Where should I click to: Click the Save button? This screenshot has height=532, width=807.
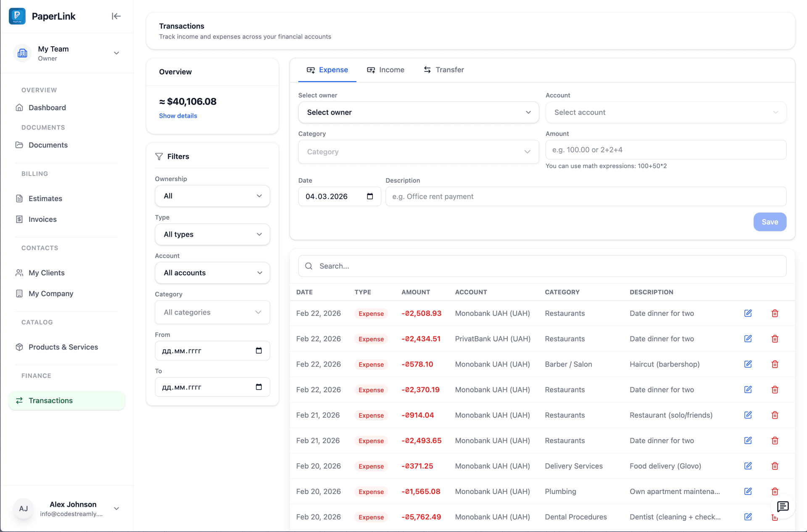tap(769, 222)
